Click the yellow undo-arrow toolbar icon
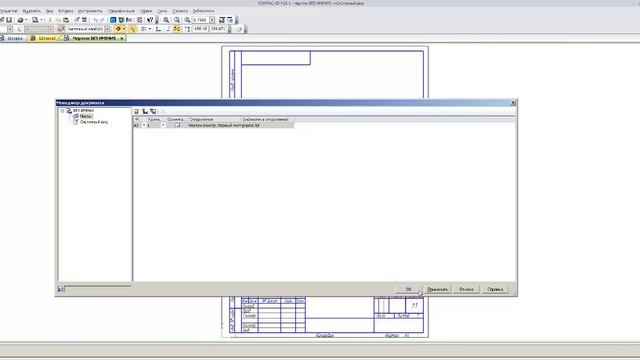The width and height of the screenshot is (640, 360). point(132,29)
